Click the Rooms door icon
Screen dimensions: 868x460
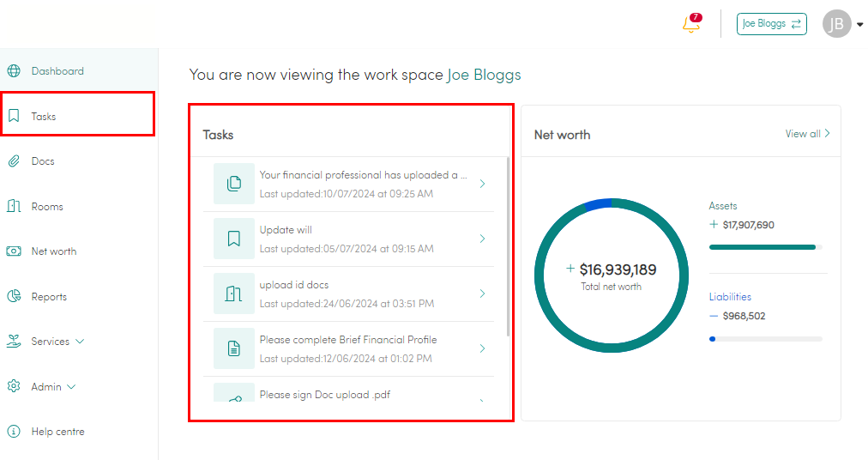point(14,206)
